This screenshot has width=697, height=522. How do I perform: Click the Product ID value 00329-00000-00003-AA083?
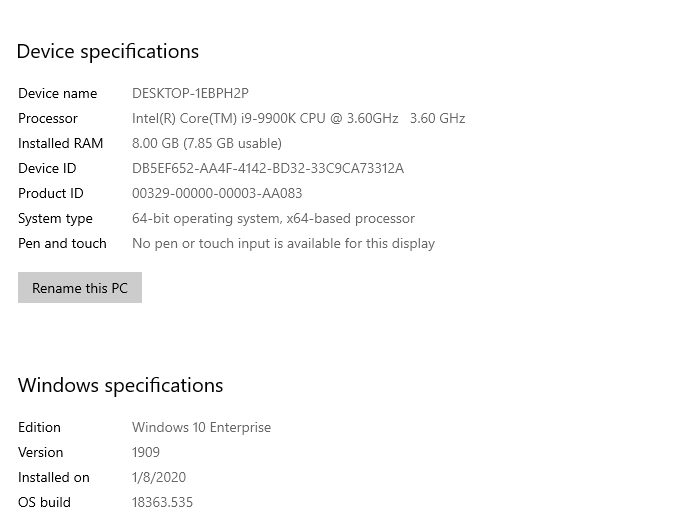[x=217, y=194]
